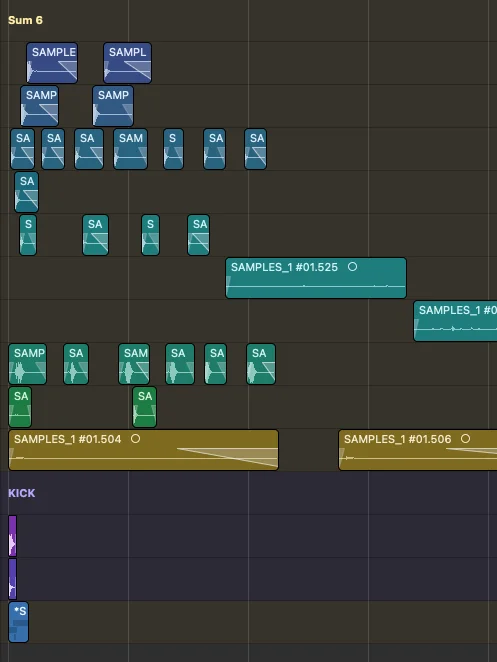Select the Sum 6 track stack label
The image size is (497, 662).
click(25, 20)
